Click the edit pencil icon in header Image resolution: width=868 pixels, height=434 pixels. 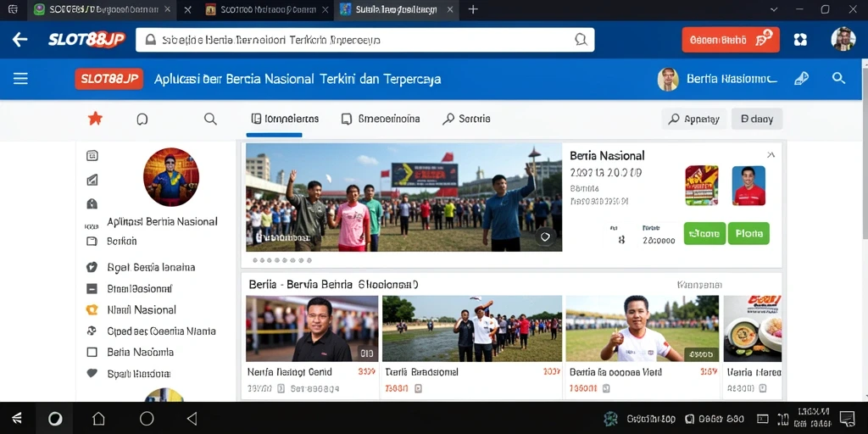tap(801, 79)
